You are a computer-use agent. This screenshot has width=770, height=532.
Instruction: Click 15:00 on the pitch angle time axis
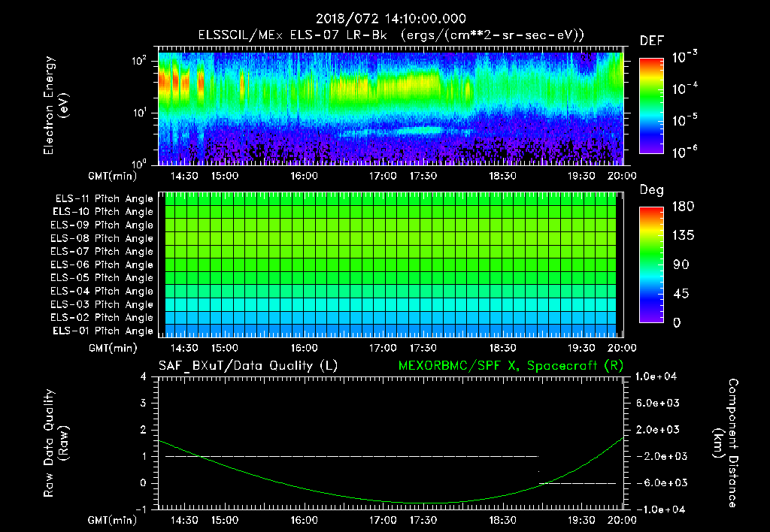point(224,348)
